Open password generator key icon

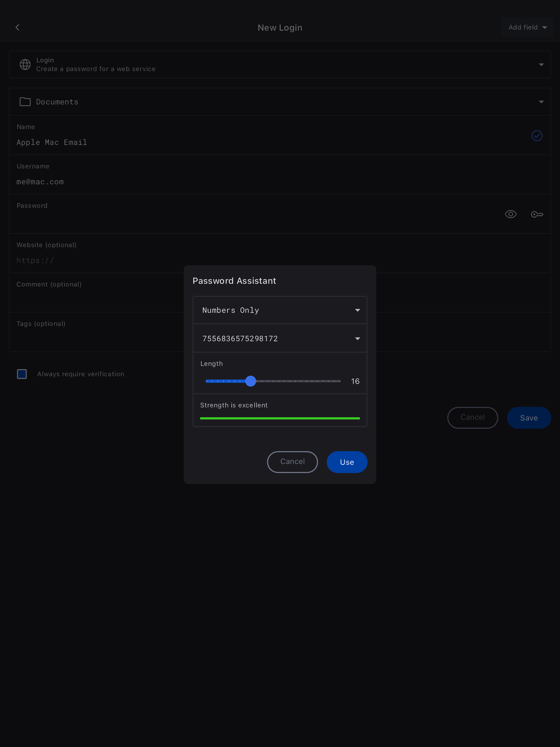click(537, 214)
